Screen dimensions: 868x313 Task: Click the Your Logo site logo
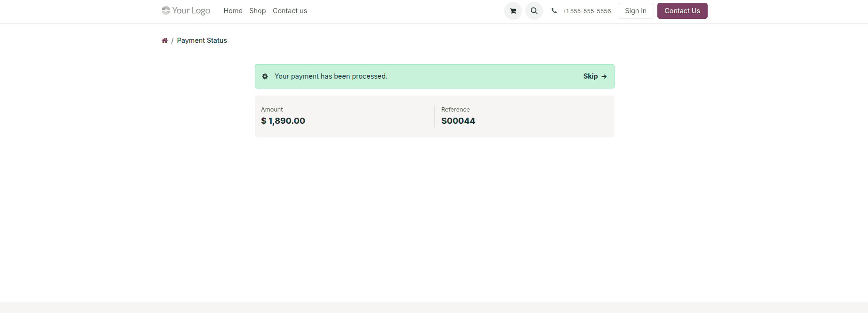[x=186, y=10]
